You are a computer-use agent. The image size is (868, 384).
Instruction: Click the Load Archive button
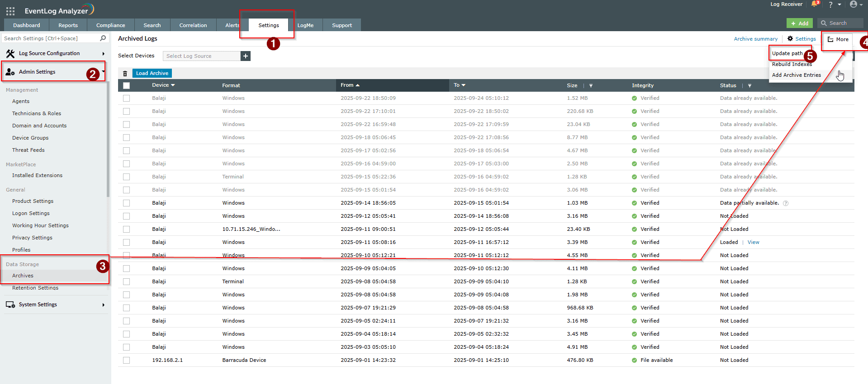(x=152, y=73)
